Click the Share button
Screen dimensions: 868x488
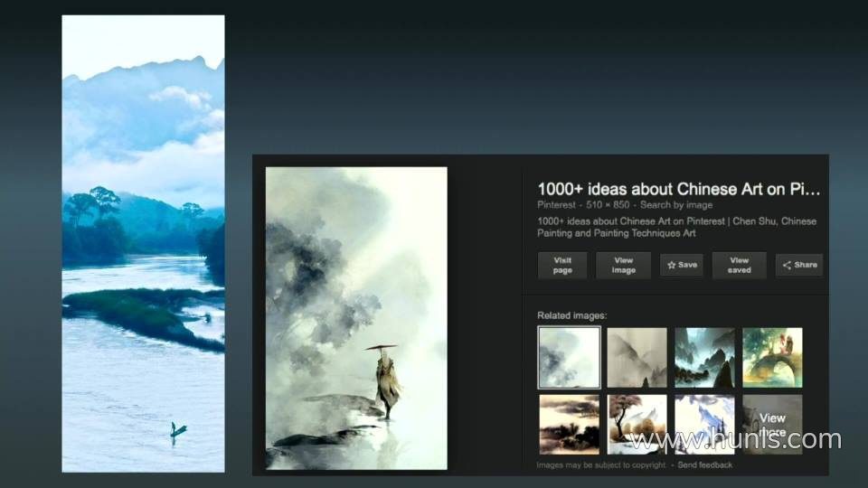click(x=799, y=265)
